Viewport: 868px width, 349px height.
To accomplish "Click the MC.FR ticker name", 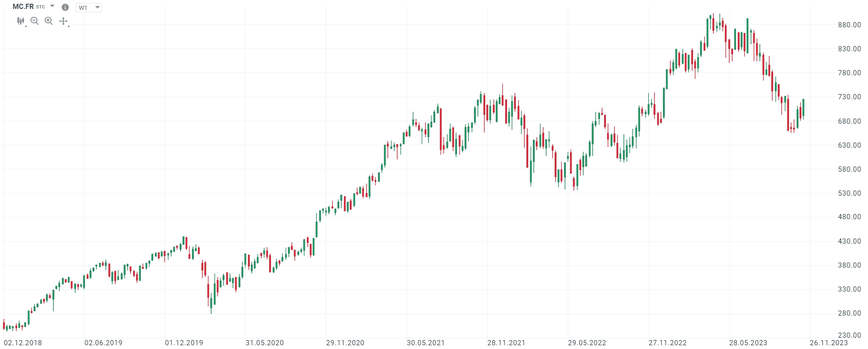I will coord(23,7).
